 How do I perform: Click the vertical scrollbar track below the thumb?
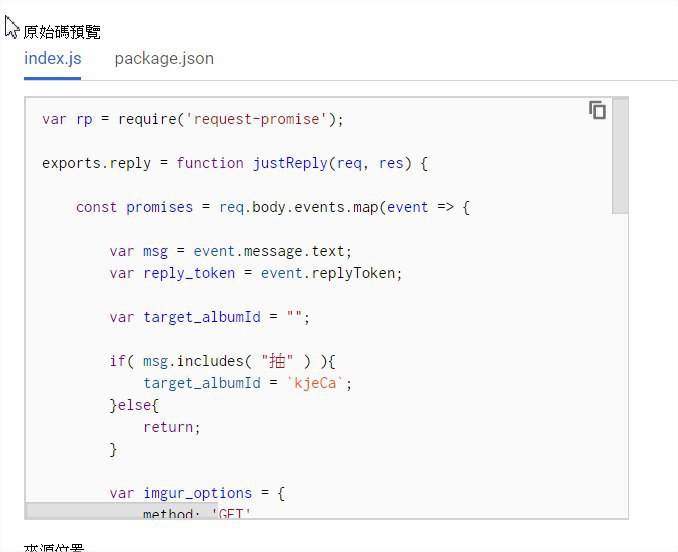point(620,360)
